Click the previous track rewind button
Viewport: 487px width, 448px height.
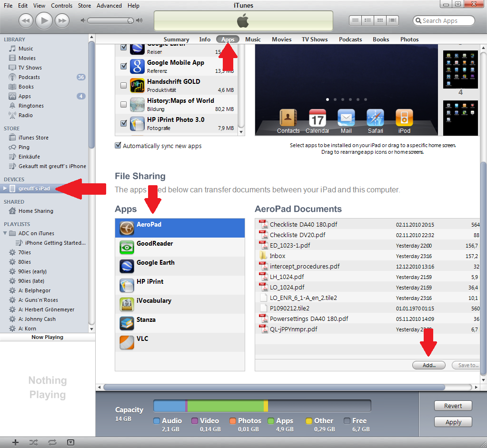pyautogui.click(x=26, y=21)
